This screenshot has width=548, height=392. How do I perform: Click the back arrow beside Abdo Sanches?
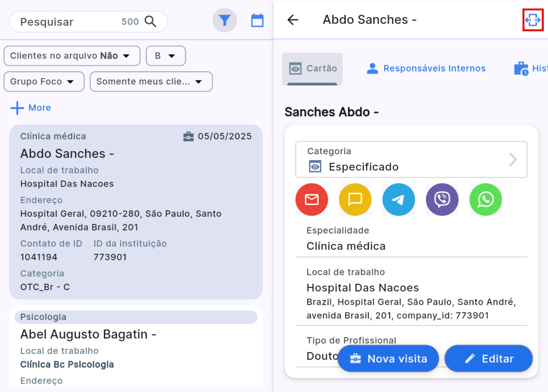pos(293,20)
